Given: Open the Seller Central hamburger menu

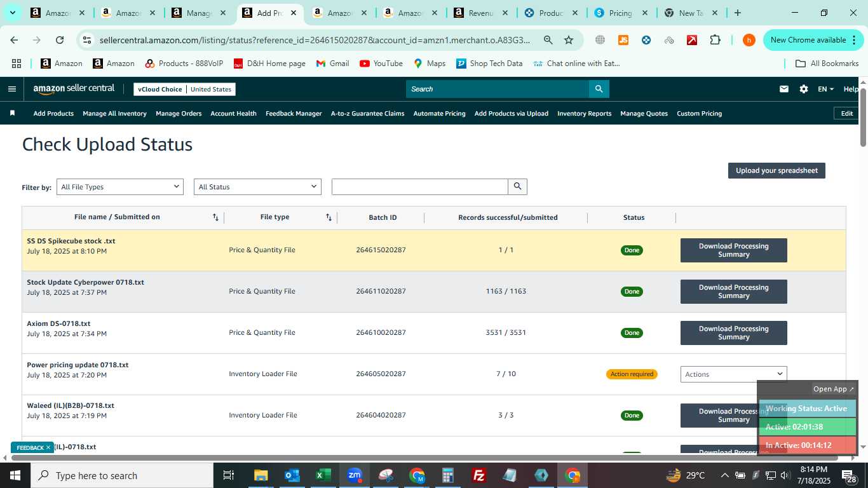Looking at the screenshot, I should coord(11,89).
